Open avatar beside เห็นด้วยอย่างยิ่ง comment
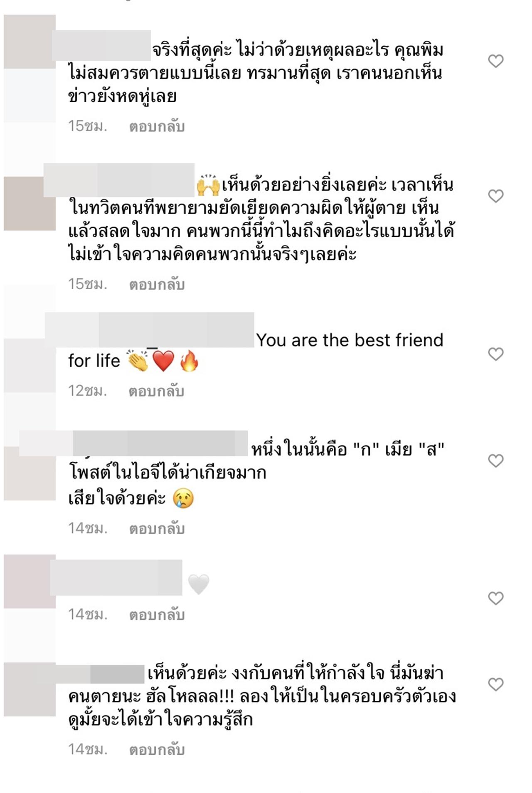The width and height of the screenshot is (532, 793). coord(30,203)
